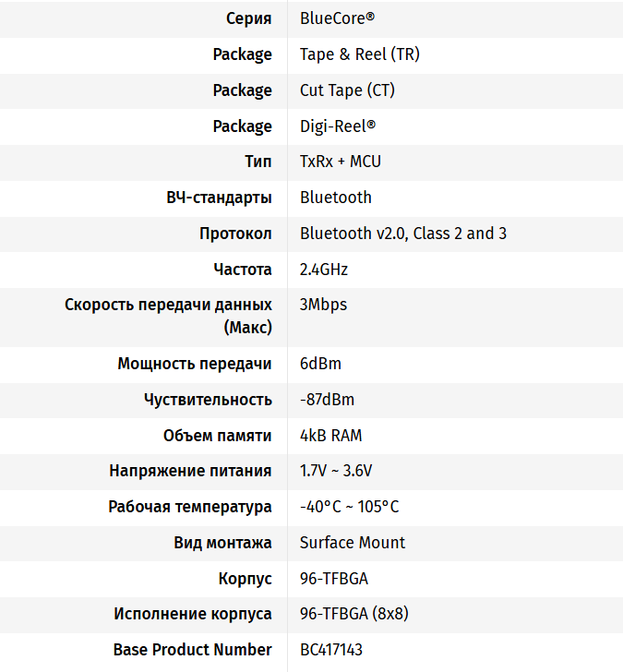Select the Bluetooth v2.0, Class 2 and 3 text
The width and height of the screenshot is (623, 672).
(403, 234)
